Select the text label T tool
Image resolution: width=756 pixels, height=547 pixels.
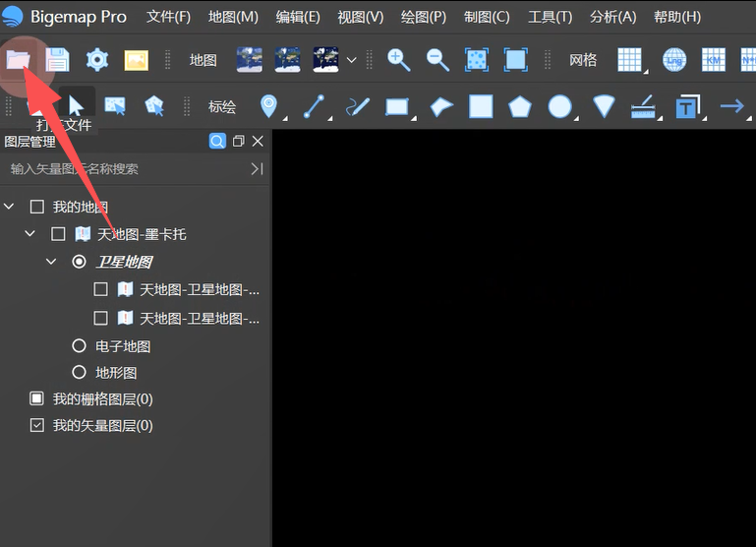click(x=687, y=106)
